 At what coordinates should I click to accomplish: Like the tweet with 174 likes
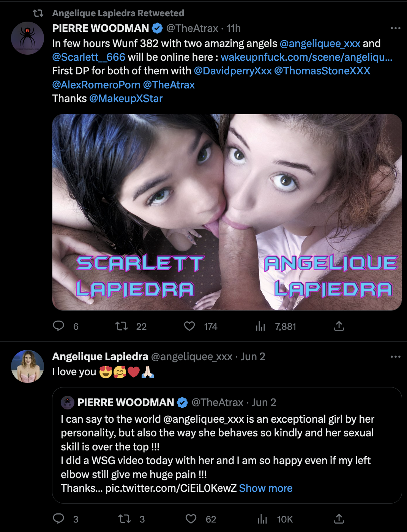[189, 326]
